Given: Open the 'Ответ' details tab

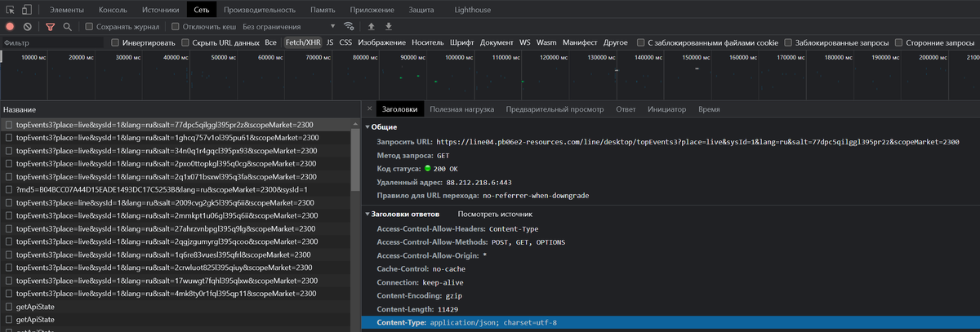Looking at the screenshot, I should click(x=626, y=108).
